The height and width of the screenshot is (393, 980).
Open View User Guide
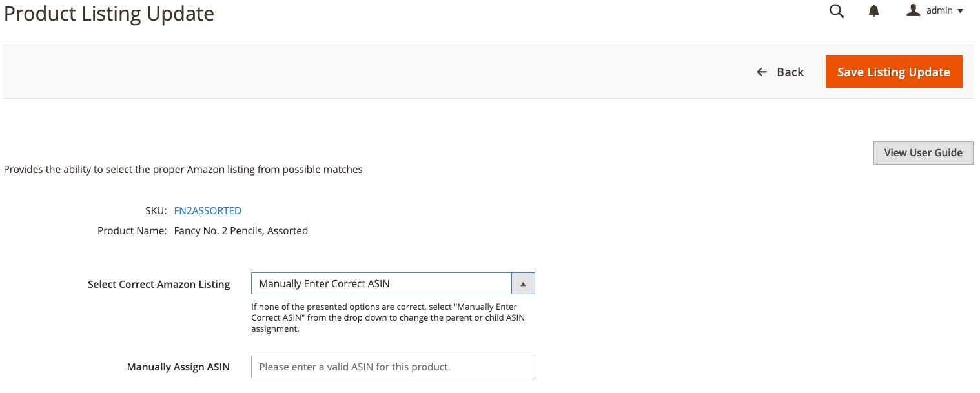tap(923, 153)
